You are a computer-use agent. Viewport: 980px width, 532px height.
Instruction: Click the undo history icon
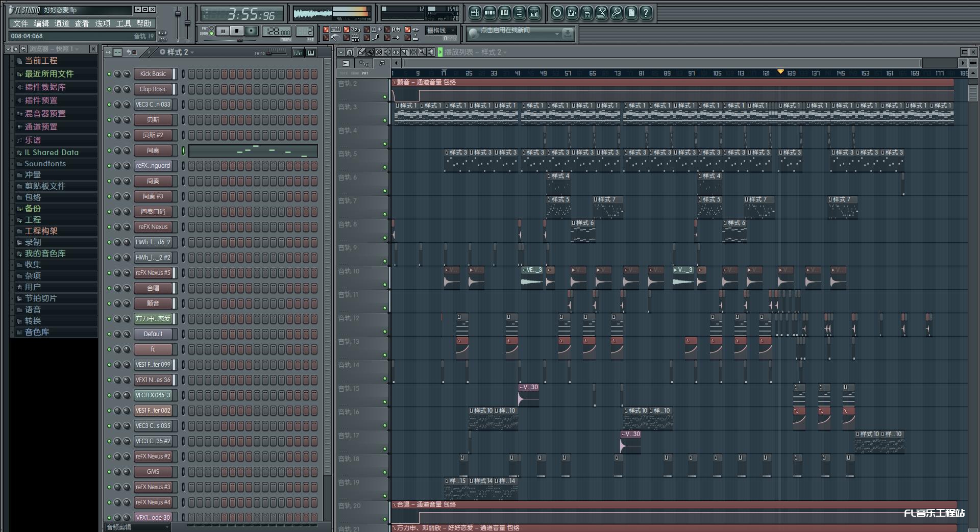(x=557, y=13)
